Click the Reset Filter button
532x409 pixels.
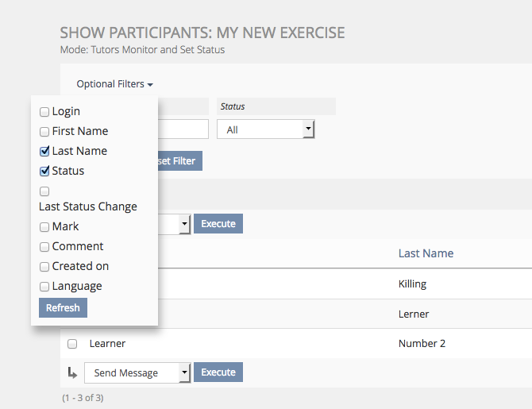179,161
